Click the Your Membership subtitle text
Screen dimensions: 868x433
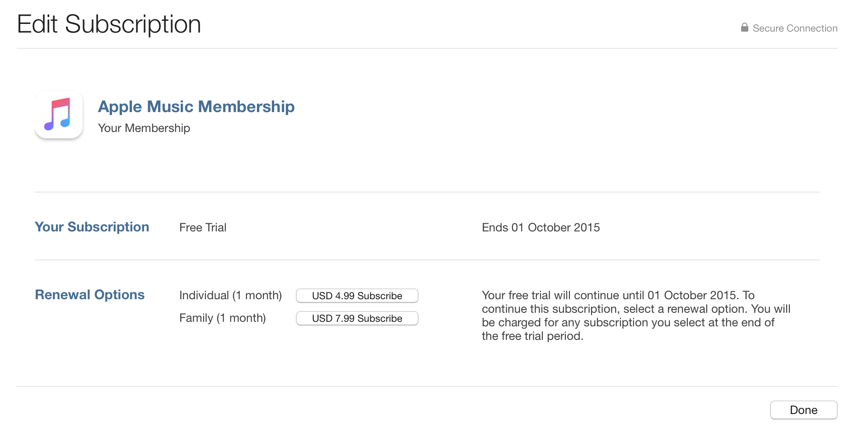point(144,128)
